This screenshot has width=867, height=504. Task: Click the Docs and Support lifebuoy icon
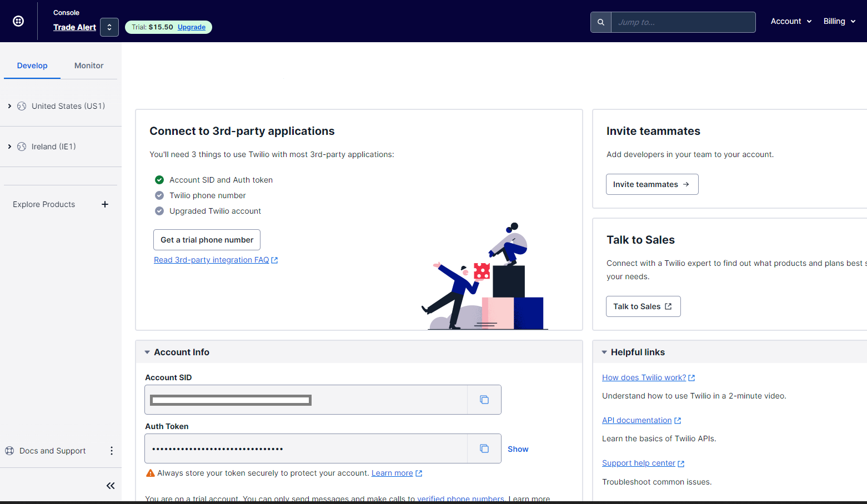click(9, 451)
